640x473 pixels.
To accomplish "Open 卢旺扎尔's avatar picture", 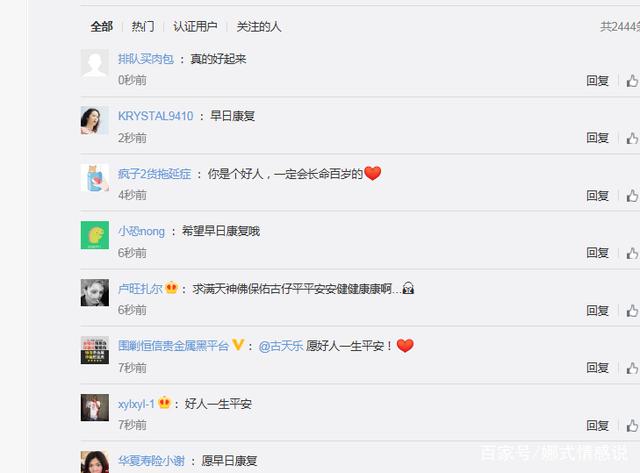I will (95, 292).
